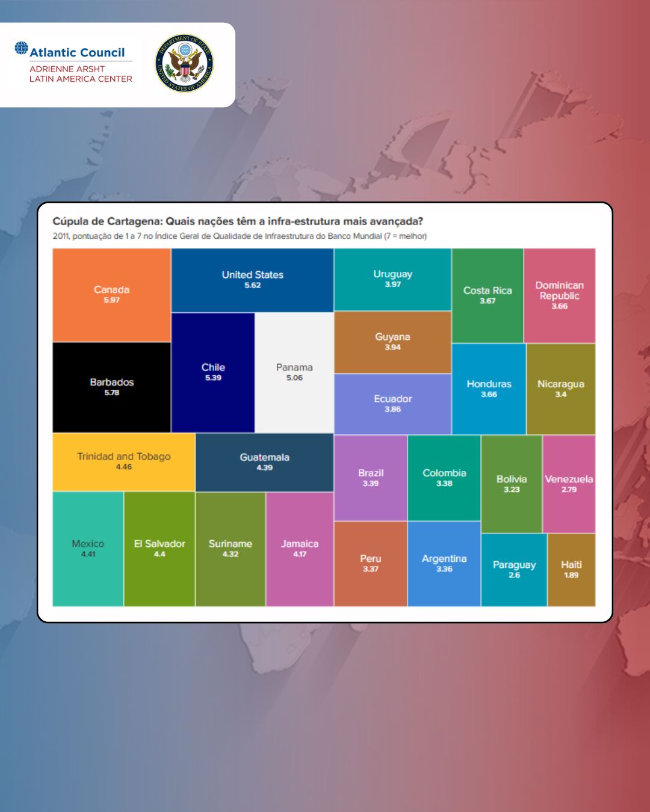Click the 'Atlantic Council' name text
Screen dimensions: 650x812
pyautogui.click(x=77, y=53)
